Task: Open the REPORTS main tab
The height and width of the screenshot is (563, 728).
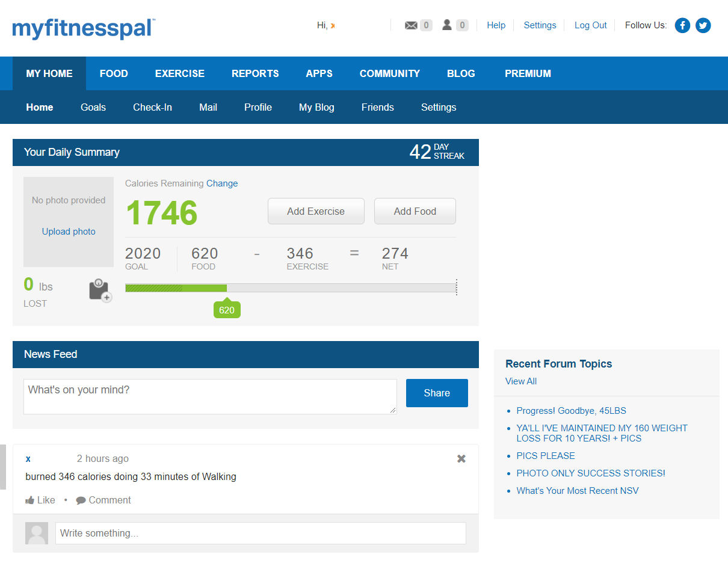Action: click(x=255, y=73)
